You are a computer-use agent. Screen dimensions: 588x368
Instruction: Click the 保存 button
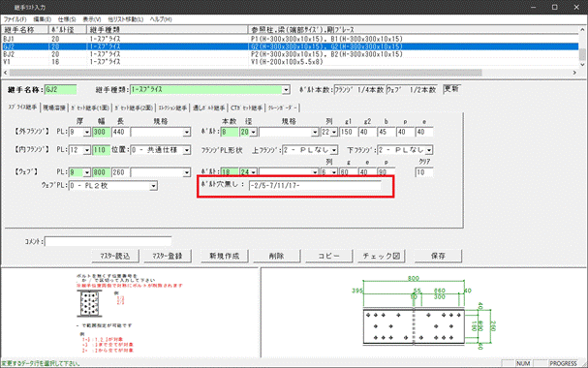click(x=438, y=256)
